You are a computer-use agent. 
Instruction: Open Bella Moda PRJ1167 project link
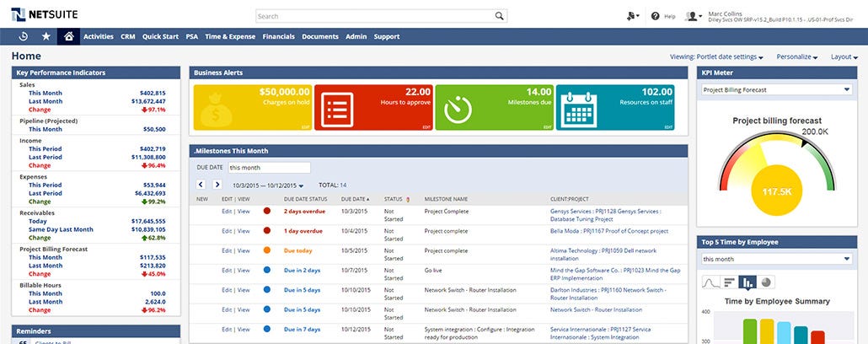click(609, 231)
